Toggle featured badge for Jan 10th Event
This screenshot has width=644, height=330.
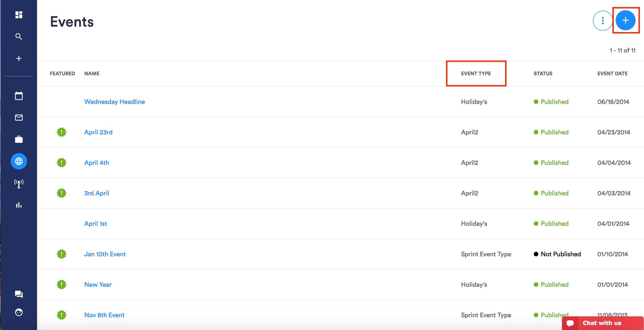pyautogui.click(x=62, y=254)
